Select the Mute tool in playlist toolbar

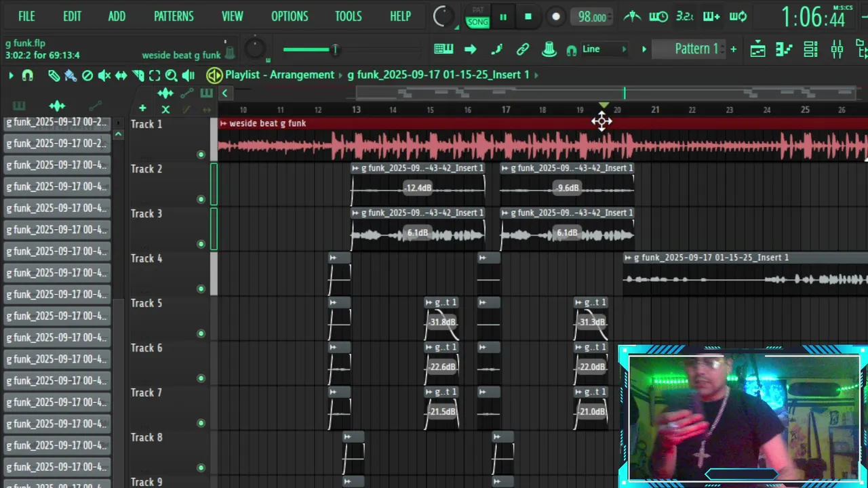pos(104,75)
